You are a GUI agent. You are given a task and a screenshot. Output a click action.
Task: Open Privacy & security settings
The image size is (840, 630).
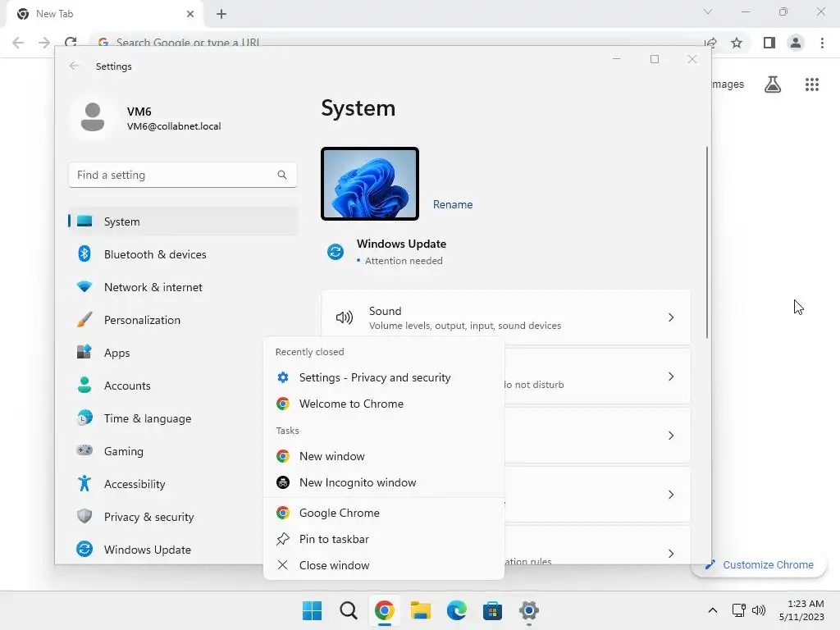point(166,517)
